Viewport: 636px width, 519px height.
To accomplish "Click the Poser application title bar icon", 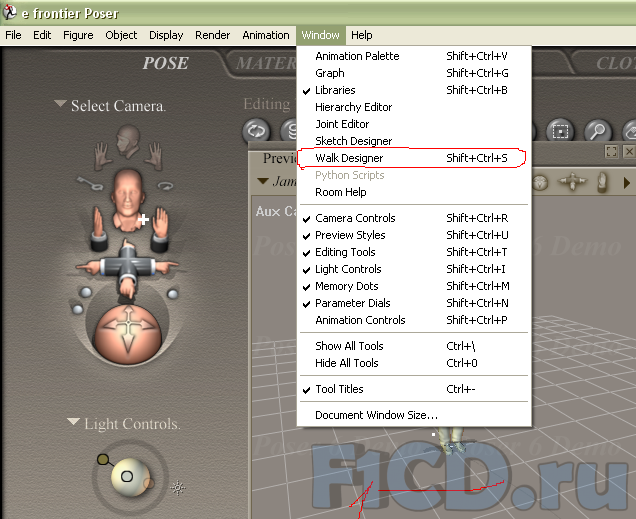I will (10, 12).
